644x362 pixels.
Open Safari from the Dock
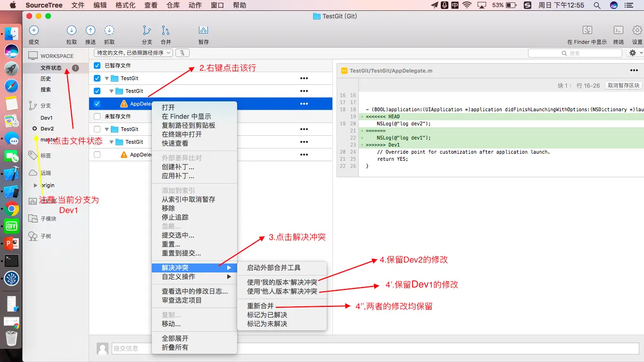11,86
